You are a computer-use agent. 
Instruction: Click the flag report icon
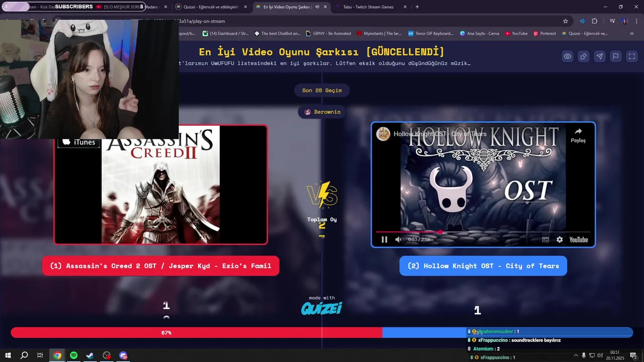click(616, 56)
